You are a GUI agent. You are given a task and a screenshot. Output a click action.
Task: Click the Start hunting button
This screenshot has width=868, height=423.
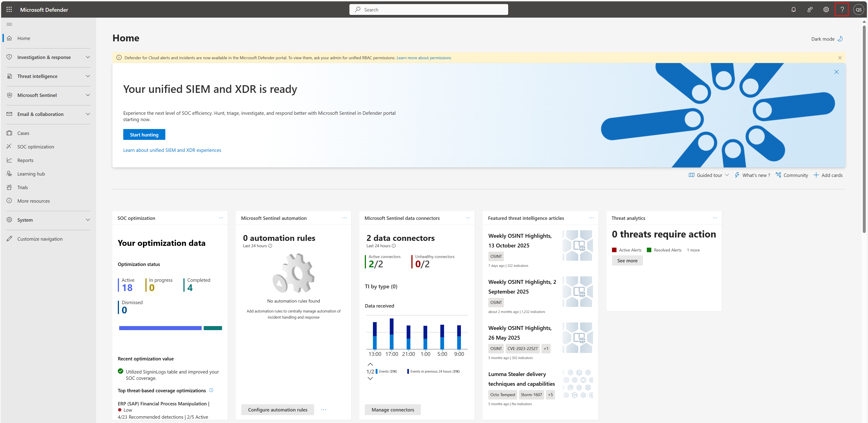pyautogui.click(x=144, y=135)
